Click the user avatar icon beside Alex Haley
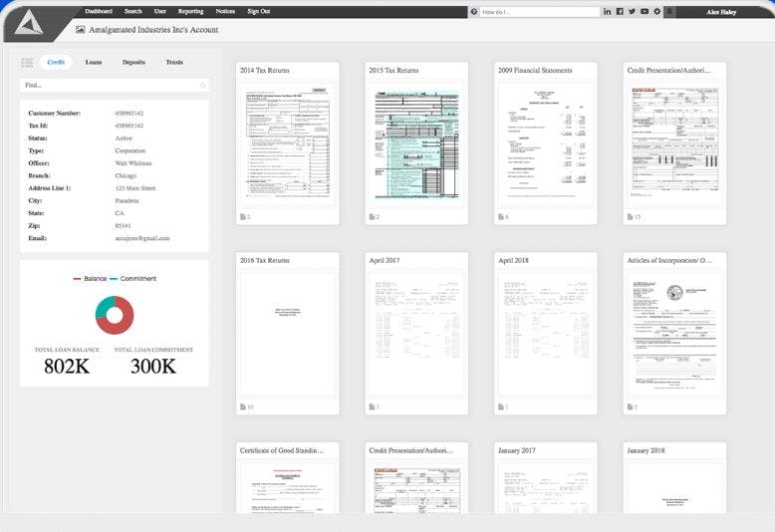775x532 pixels. [669, 11]
